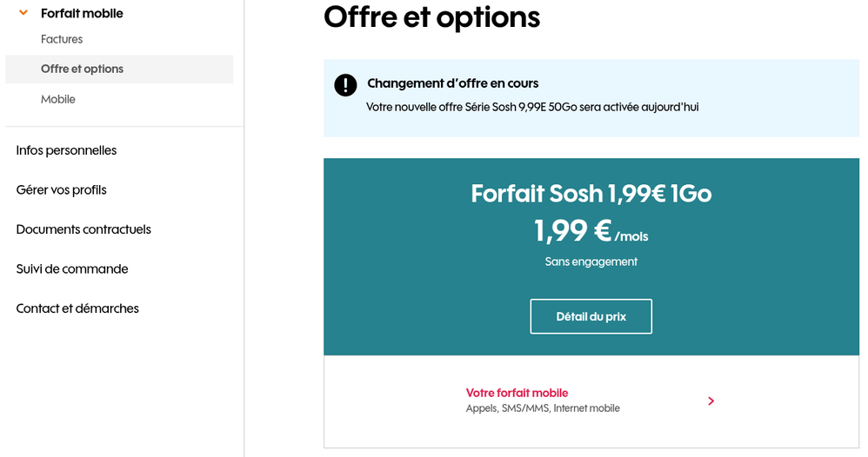Click the Offre et options page heading

(431, 17)
